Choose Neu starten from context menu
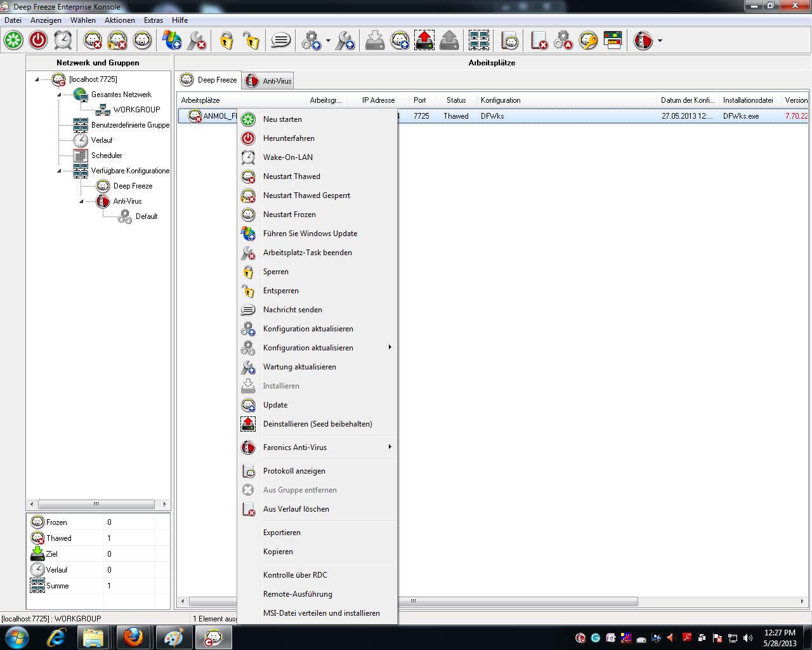This screenshot has width=812, height=650. pyautogui.click(x=317, y=119)
